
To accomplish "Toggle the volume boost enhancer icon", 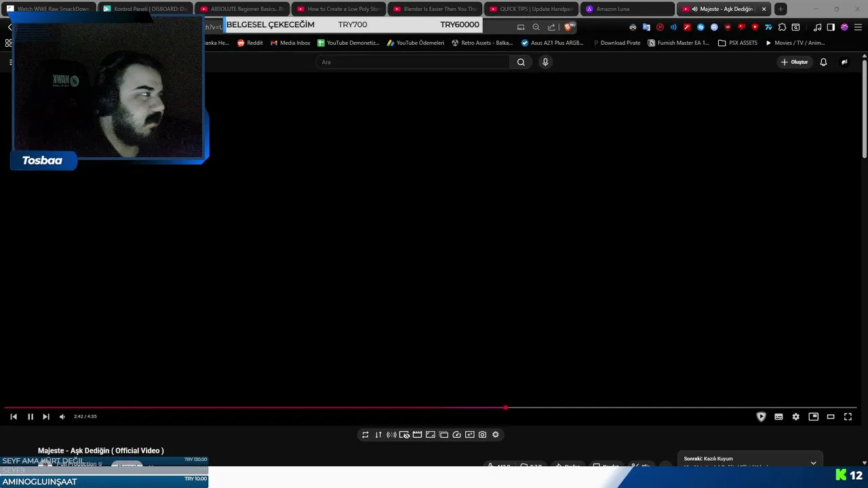I will pyautogui.click(x=391, y=434).
